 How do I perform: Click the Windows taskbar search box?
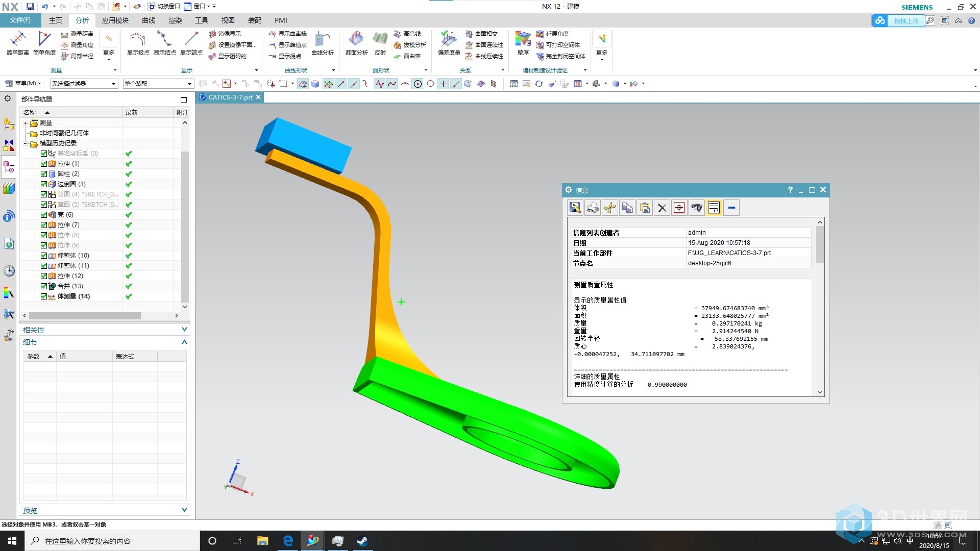pyautogui.click(x=112, y=541)
